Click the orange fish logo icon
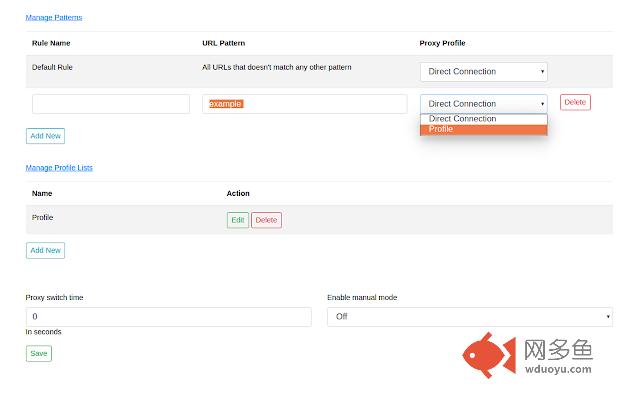 [487, 356]
